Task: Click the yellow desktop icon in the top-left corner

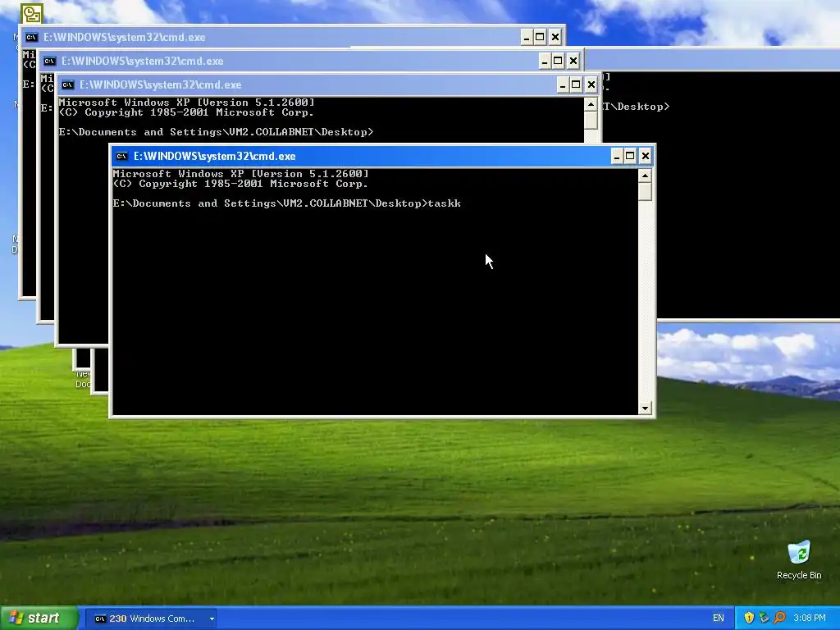Action: coord(32,13)
